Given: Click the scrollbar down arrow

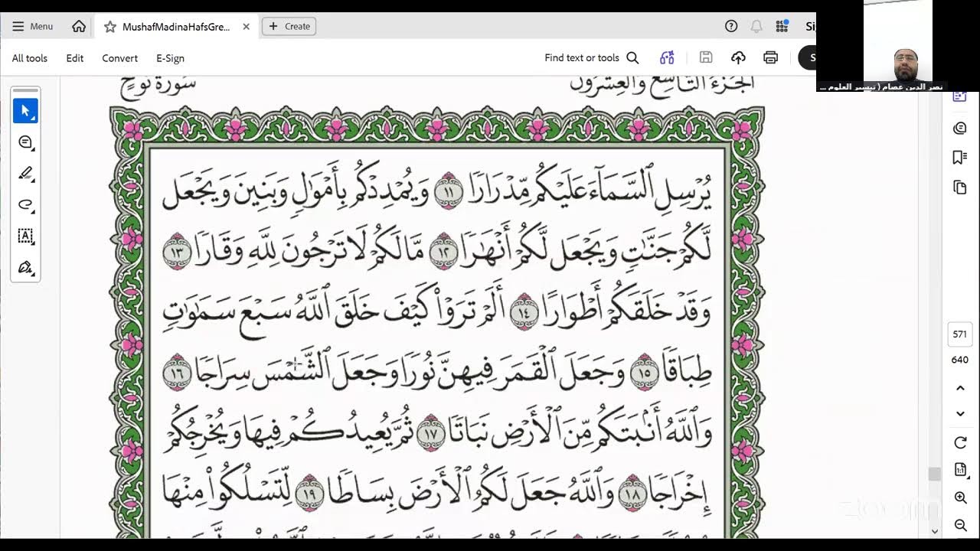Looking at the screenshot, I should tap(934, 531).
